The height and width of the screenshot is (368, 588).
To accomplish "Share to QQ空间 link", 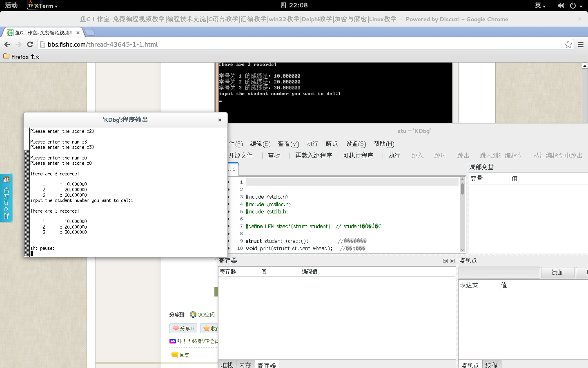I will tap(202, 314).
